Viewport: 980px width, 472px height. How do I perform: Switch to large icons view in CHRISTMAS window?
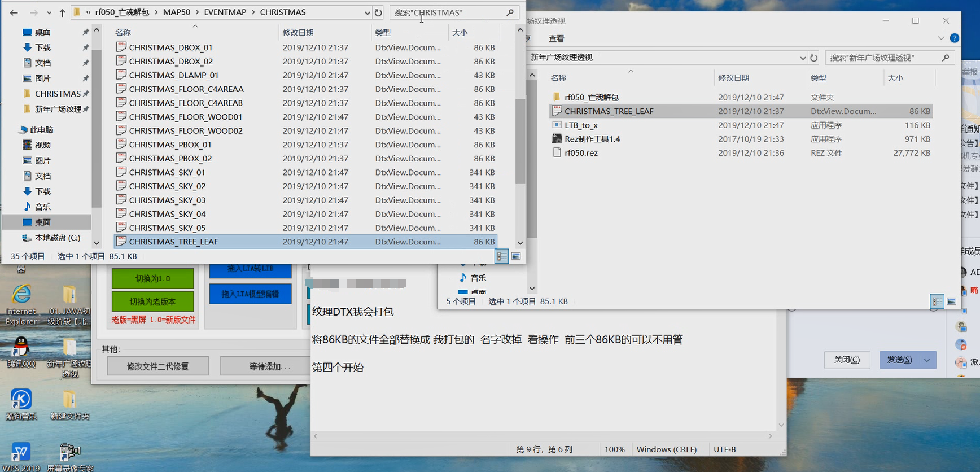[x=516, y=256]
